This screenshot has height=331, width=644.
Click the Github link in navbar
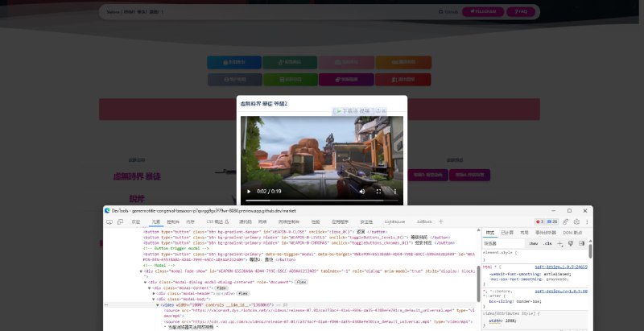click(x=448, y=12)
